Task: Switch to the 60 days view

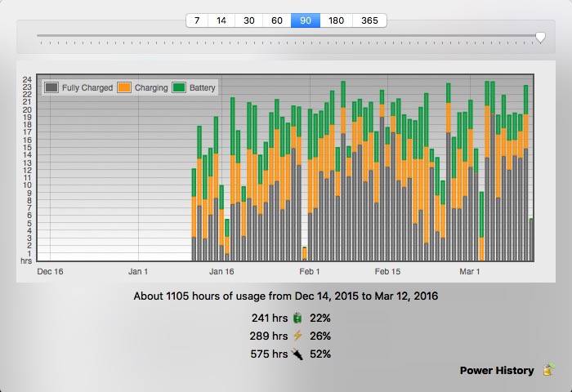Action: pos(277,20)
